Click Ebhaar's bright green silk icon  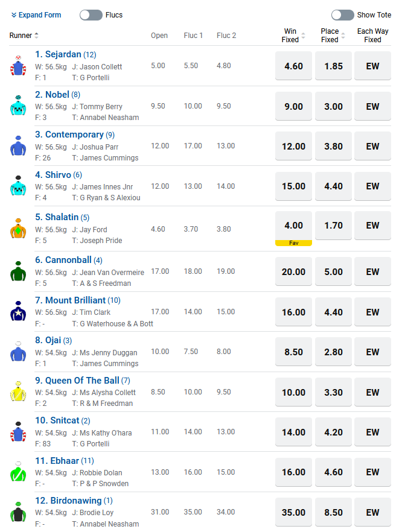pyautogui.click(x=18, y=472)
